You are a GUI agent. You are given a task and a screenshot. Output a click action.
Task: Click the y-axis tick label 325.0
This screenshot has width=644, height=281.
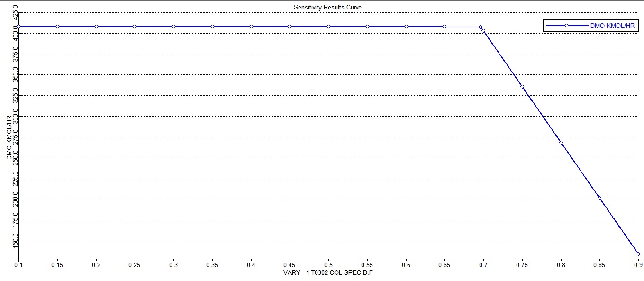click(16, 96)
